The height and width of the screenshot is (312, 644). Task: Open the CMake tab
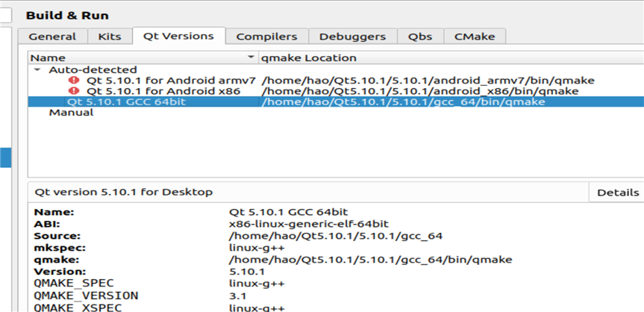[x=475, y=36]
